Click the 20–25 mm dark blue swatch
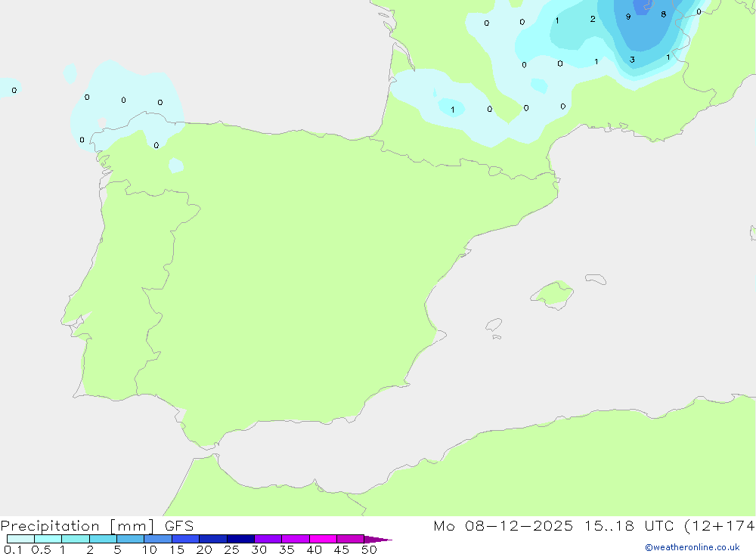756x554 pixels. 212,539
